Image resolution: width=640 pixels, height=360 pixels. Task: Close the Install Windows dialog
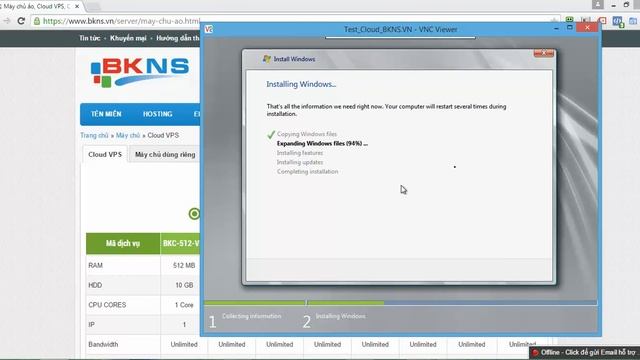(x=544, y=53)
